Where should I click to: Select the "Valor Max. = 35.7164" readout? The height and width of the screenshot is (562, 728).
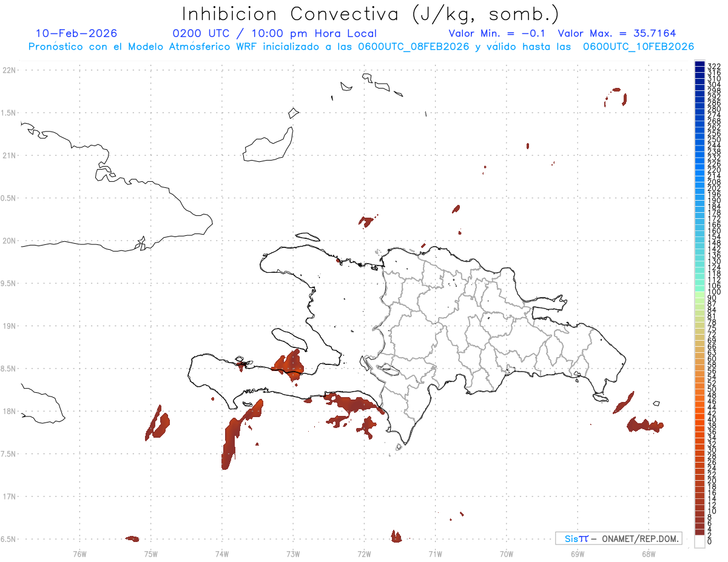pos(617,33)
